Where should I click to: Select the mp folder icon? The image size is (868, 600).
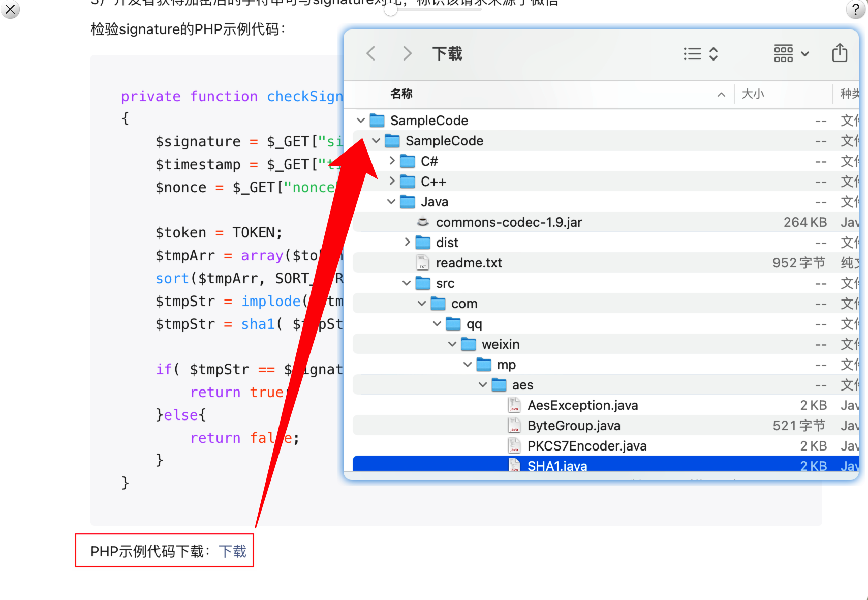click(x=484, y=365)
